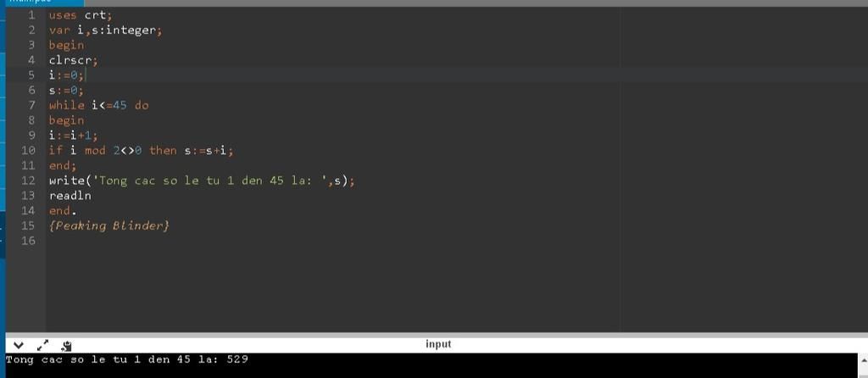Image resolution: width=868 pixels, height=378 pixels.
Task: Click the console scrollbar up arrow
Action: click(863, 359)
